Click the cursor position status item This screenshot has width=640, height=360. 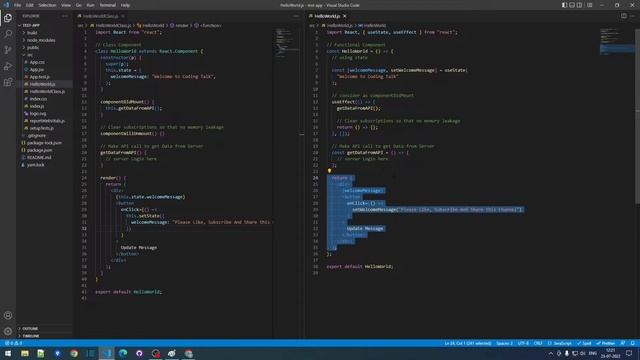pos(468,343)
